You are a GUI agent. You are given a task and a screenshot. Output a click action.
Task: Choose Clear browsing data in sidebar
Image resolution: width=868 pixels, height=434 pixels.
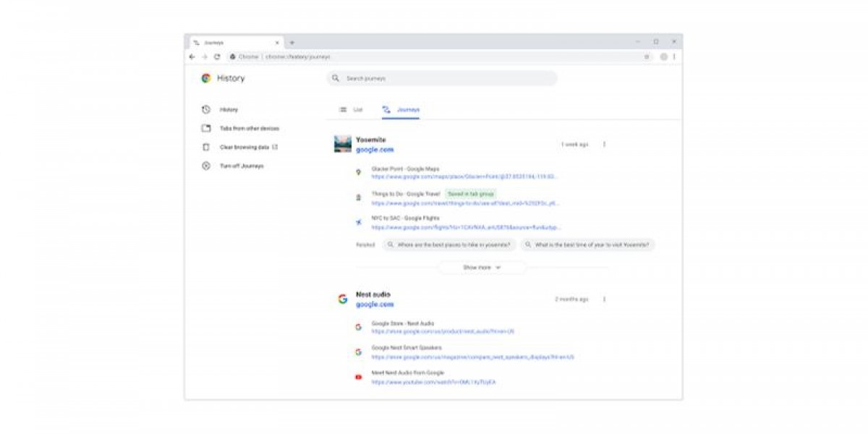(244, 147)
